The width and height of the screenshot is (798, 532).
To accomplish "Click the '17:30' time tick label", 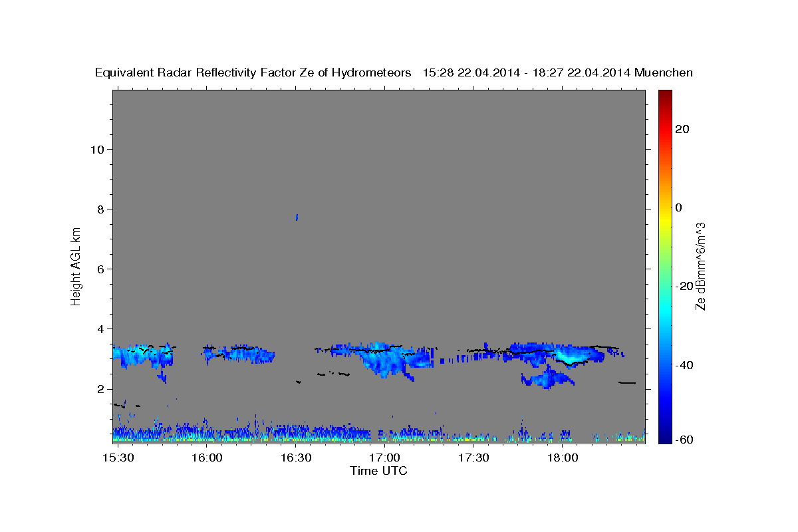I will [x=473, y=458].
